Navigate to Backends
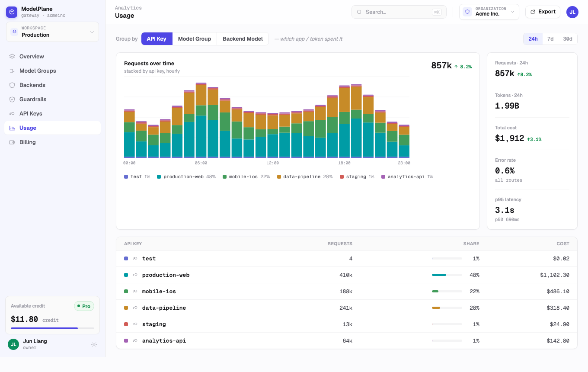This screenshot has width=588, height=372. (52, 85)
